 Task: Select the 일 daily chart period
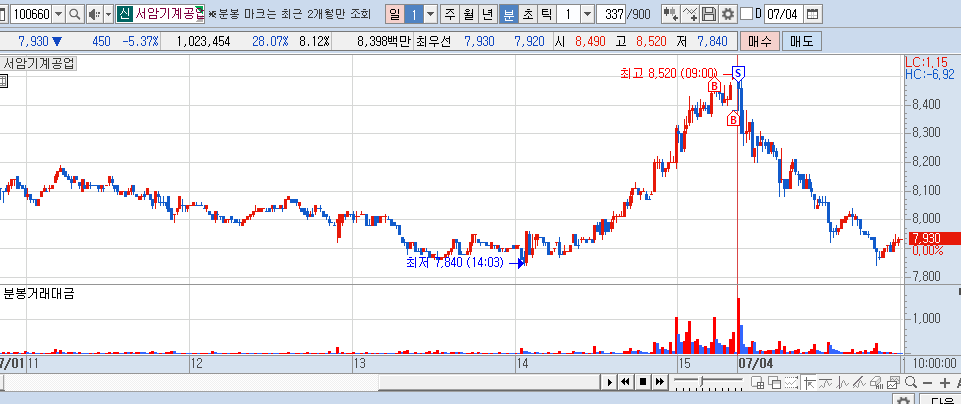(x=394, y=13)
